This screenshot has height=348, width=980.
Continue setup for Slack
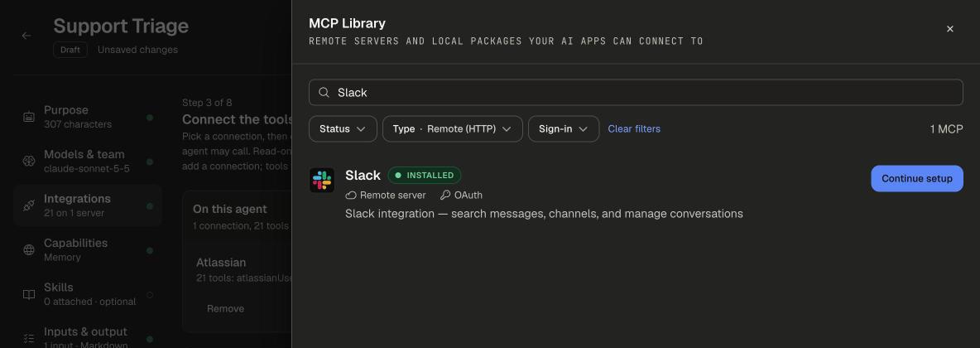pyautogui.click(x=917, y=178)
